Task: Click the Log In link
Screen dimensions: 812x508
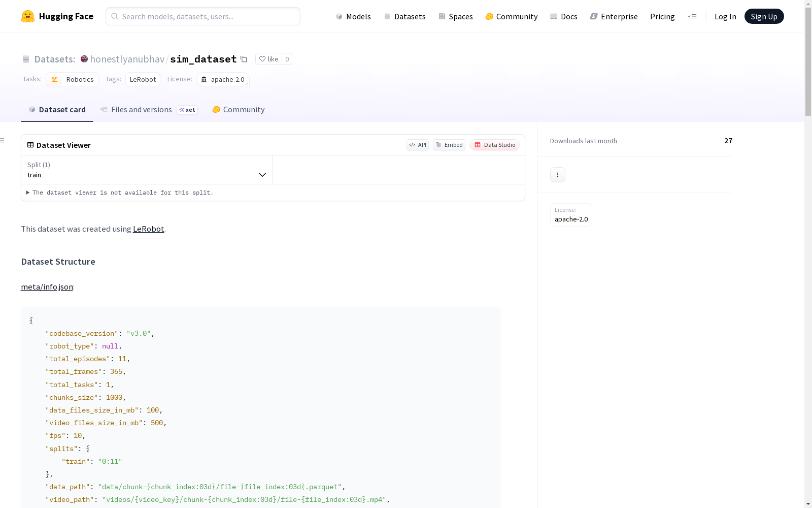Action: 725,16
